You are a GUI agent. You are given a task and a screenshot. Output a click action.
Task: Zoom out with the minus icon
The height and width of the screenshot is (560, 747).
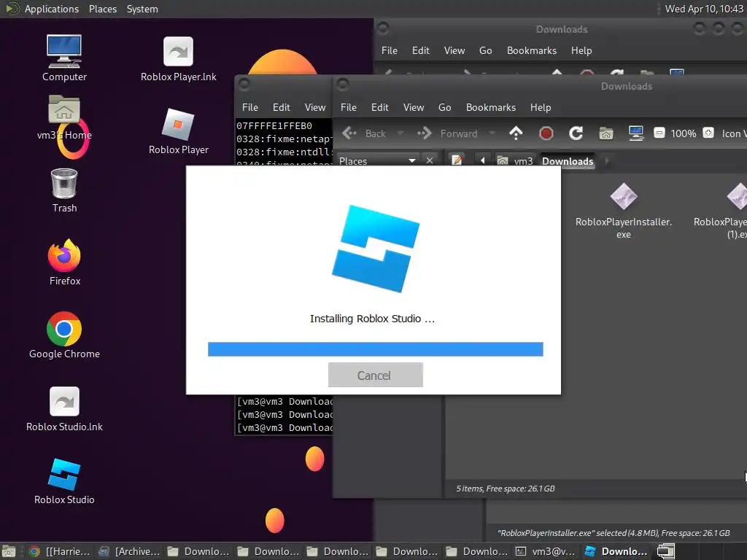click(x=659, y=133)
